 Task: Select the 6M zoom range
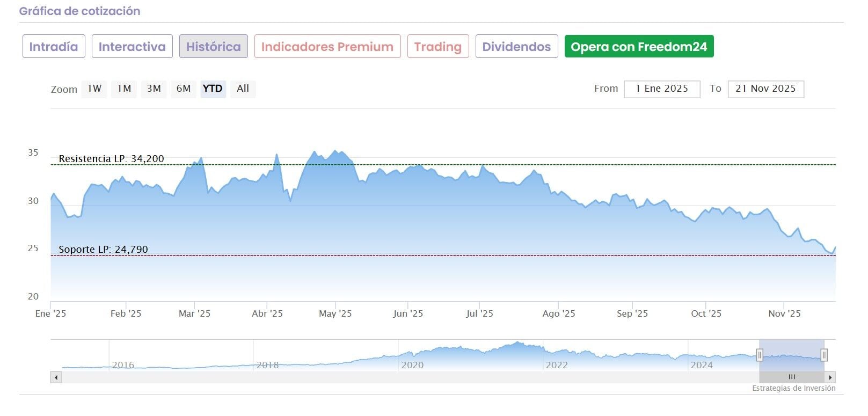coord(184,89)
